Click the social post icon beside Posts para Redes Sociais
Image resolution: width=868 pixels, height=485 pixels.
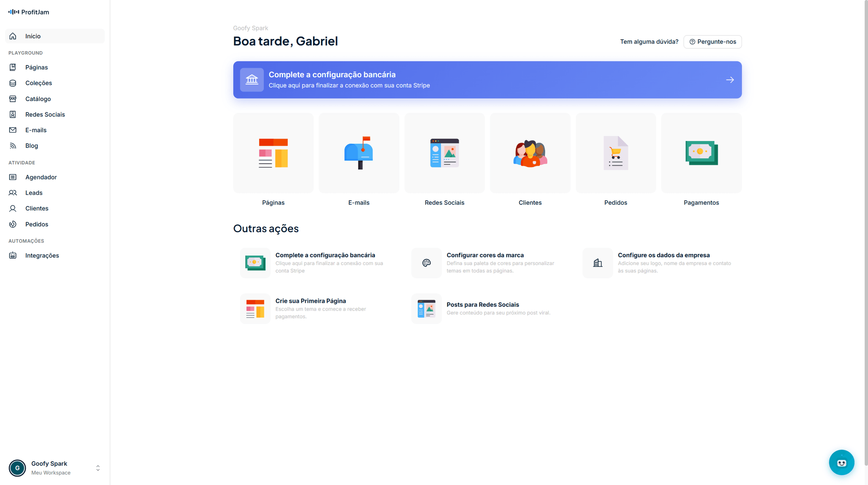(x=427, y=308)
